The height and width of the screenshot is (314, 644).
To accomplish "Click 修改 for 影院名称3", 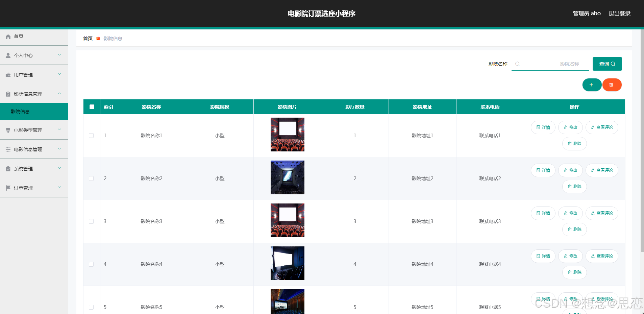I will pos(570,213).
